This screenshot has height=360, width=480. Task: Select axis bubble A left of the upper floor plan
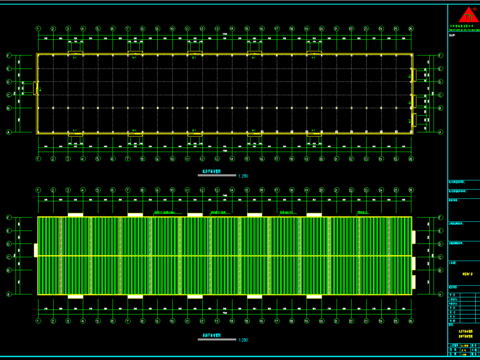(x=9, y=132)
